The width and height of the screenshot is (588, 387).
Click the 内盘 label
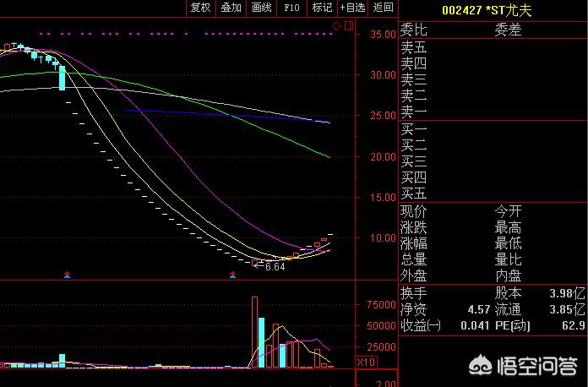(x=508, y=275)
